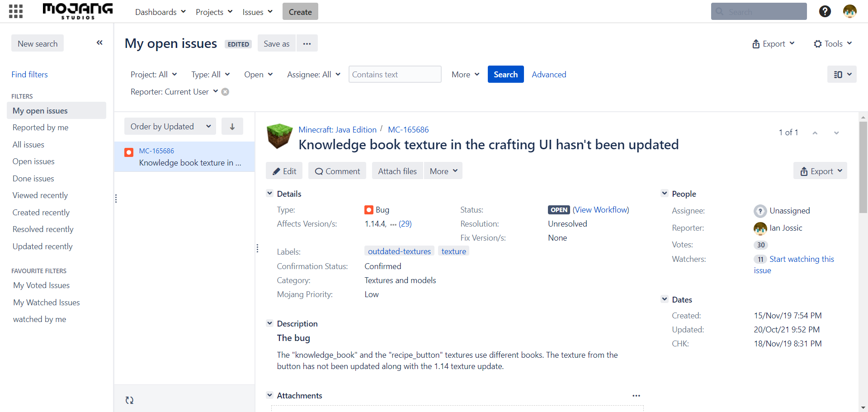Refresh the search results list

click(129, 400)
